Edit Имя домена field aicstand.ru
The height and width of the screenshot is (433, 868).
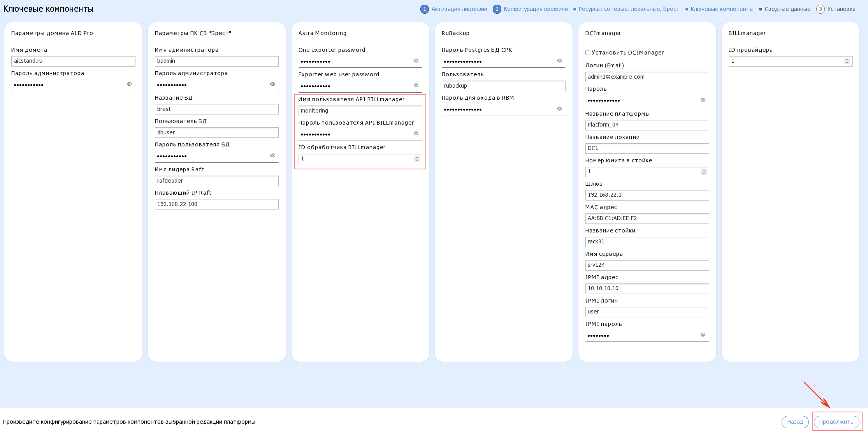click(x=73, y=61)
